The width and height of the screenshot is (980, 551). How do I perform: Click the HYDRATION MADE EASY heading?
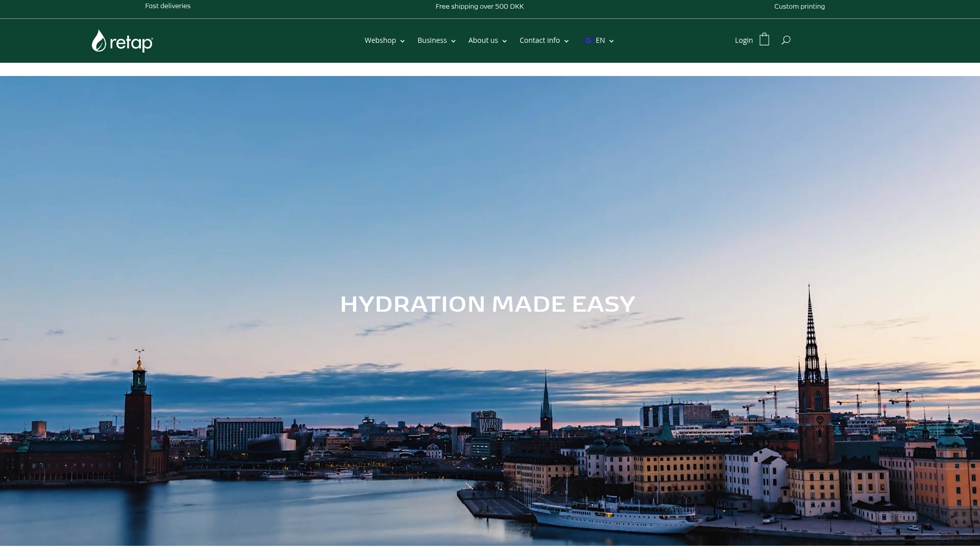pyautogui.click(x=487, y=304)
